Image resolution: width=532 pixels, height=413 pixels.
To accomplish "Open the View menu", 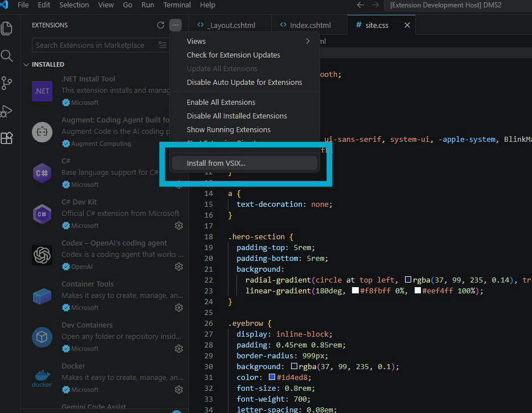I will [x=106, y=5].
